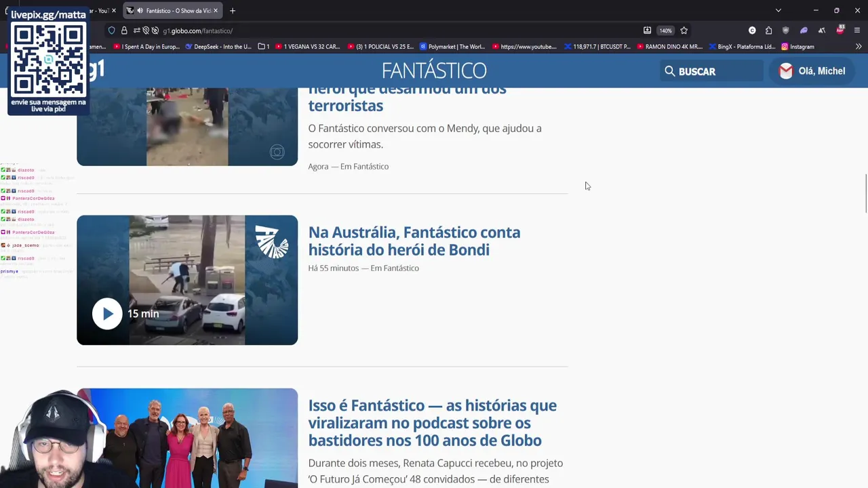Open a new tab with plus button
868x488 pixels.
coord(233,10)
